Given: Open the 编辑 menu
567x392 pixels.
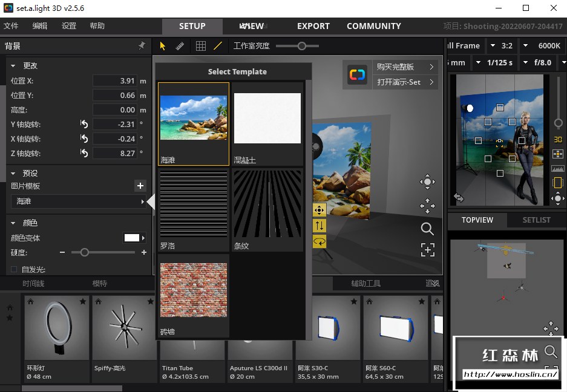Looking at the screenshot, I should coord(40,26).
